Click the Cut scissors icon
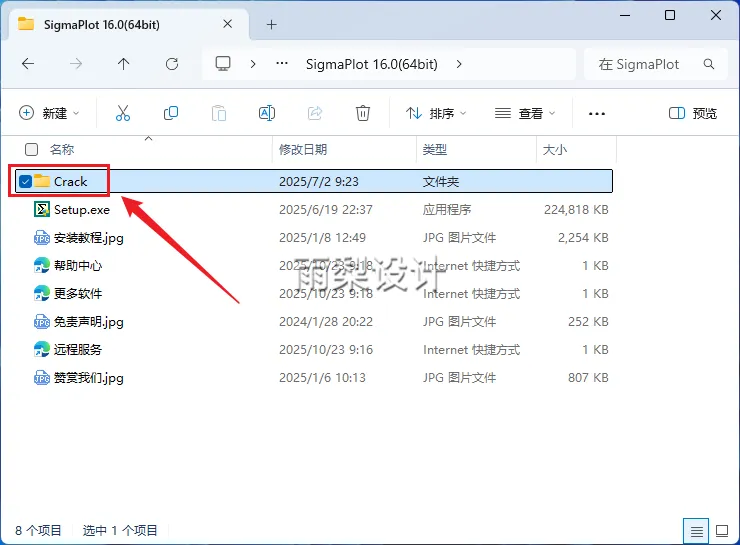Viewport: 740px width, 545px height. pos(123,113)
